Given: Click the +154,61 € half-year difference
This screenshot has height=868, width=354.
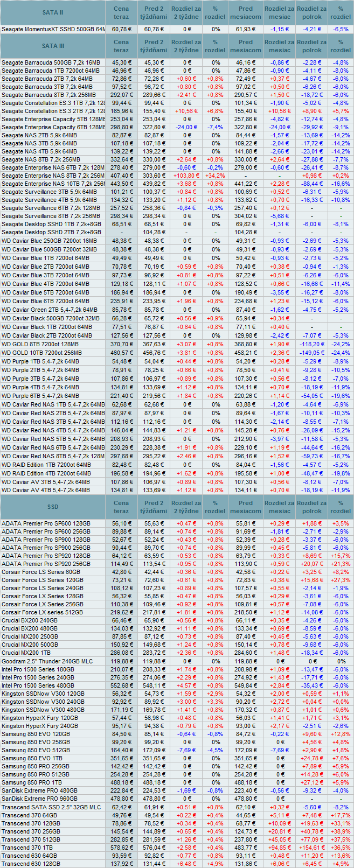Looking at the screenshot, I should [311, 848].
